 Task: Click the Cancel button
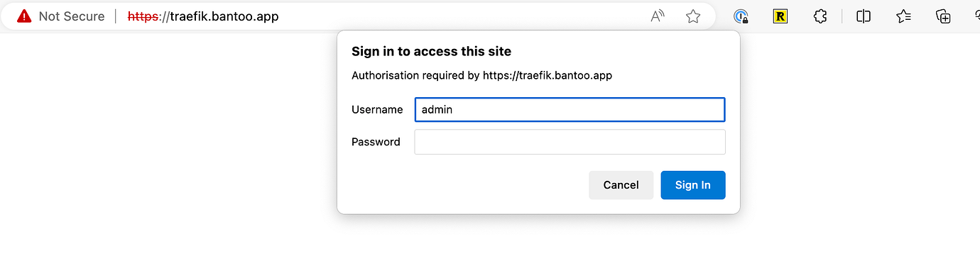click(x=621, y=185)
